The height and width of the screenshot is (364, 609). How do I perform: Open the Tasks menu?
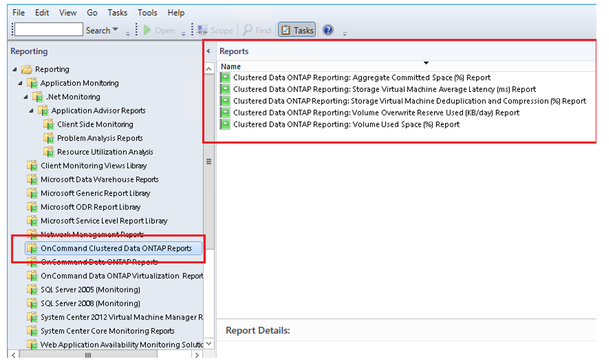click(x=117, y=13)
